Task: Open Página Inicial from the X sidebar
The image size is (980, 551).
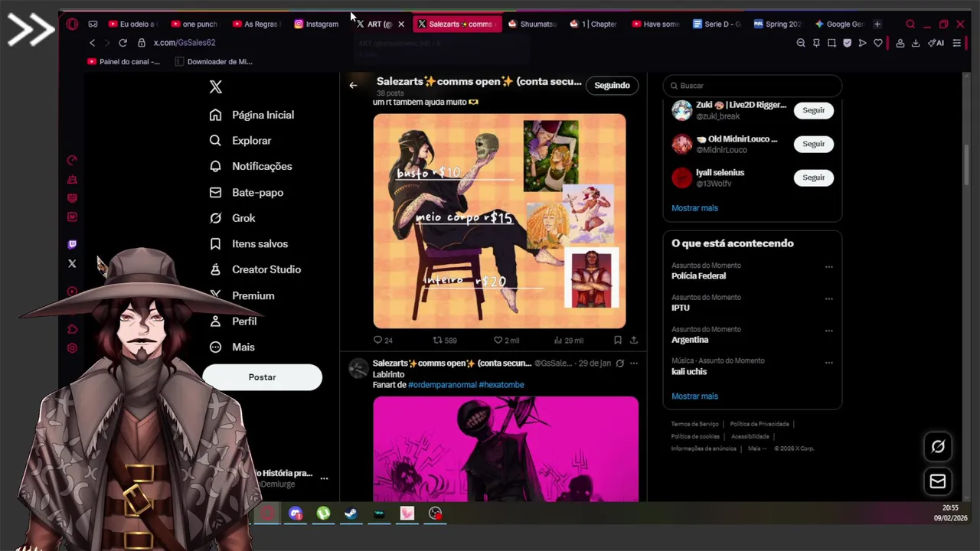Action: click(252, 115)
